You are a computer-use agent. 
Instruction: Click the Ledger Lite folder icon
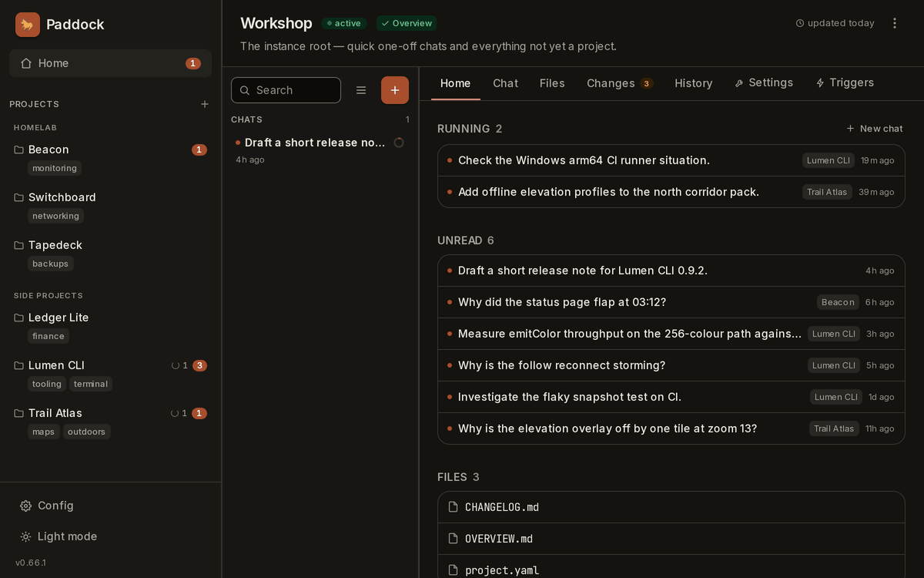tap(19, 318)
